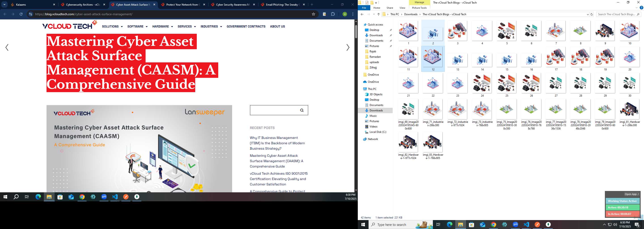
Task: Open View ribbon tab in Explorer
Action: pyautogui.click(x=402, y=8)
